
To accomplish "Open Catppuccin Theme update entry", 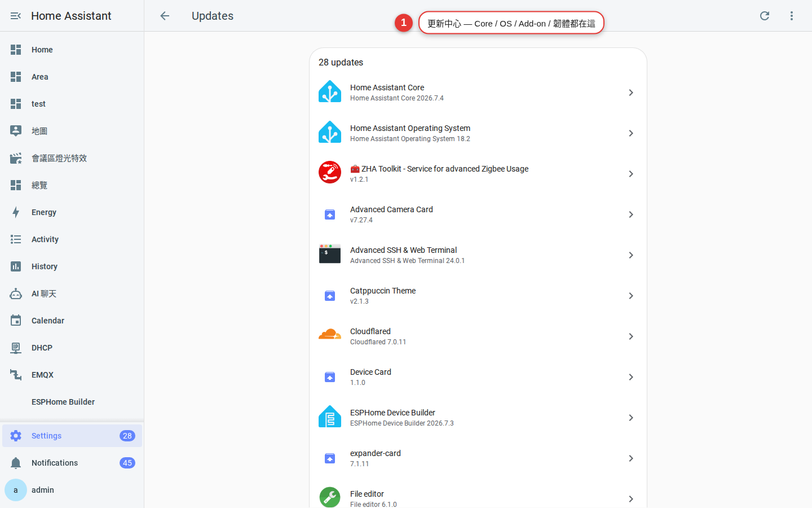I will (478, 296).
